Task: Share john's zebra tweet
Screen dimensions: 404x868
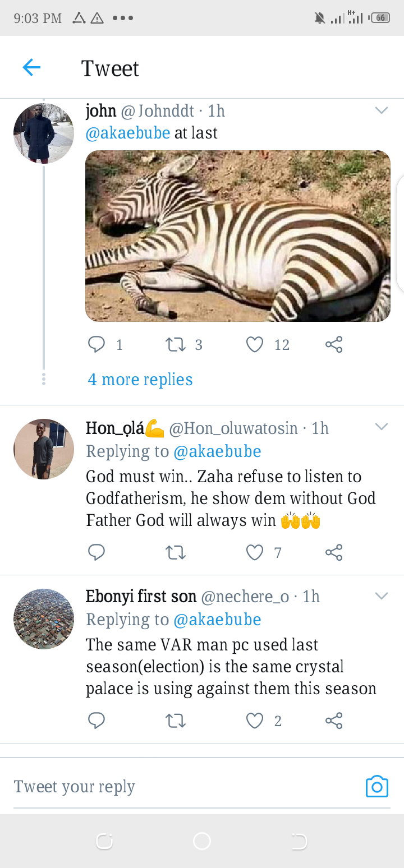Action: click(334, 344)
